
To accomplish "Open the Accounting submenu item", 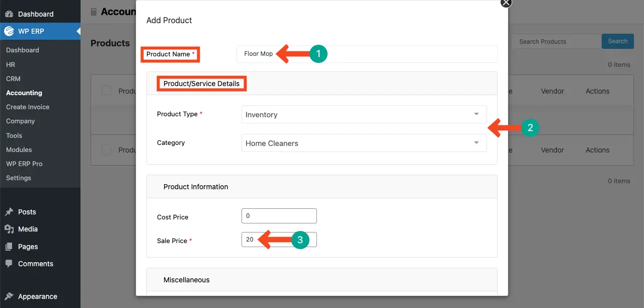I will 24,93.
